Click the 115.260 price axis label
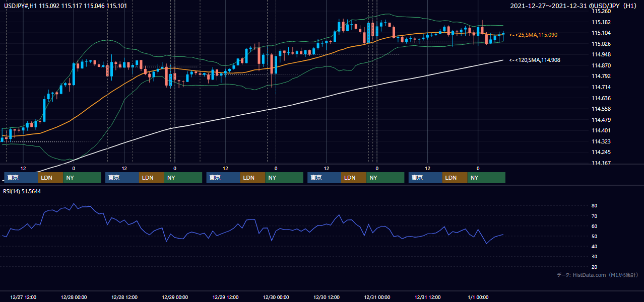 pos(600,11)
